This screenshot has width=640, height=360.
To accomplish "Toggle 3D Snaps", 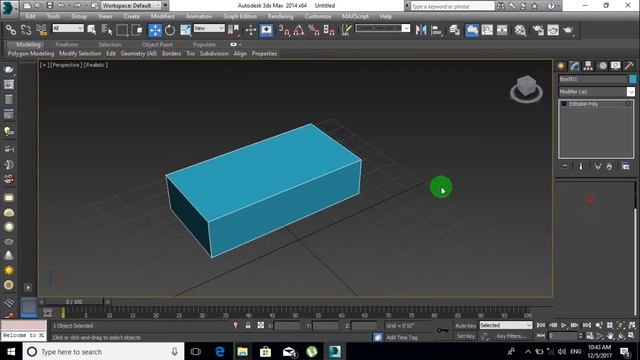I will click(284, 30).
